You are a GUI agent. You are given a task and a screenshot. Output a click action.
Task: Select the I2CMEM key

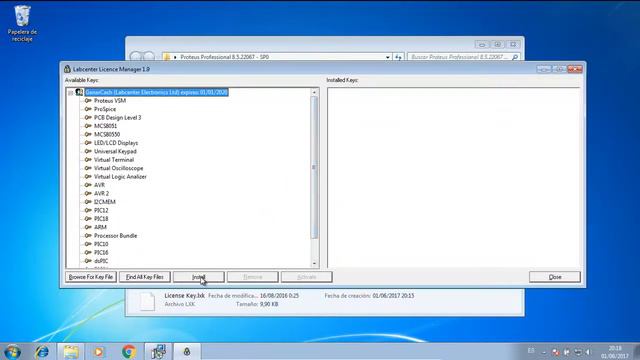click(x=104, y=202)
